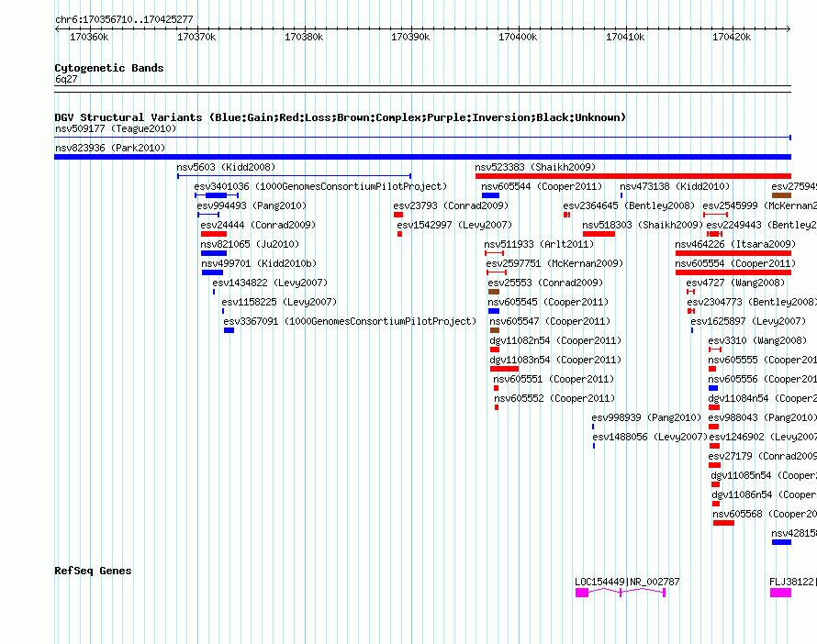
Task: Open nsv605544 (Cooper2011) variant
Action: [x=490, y=195]
